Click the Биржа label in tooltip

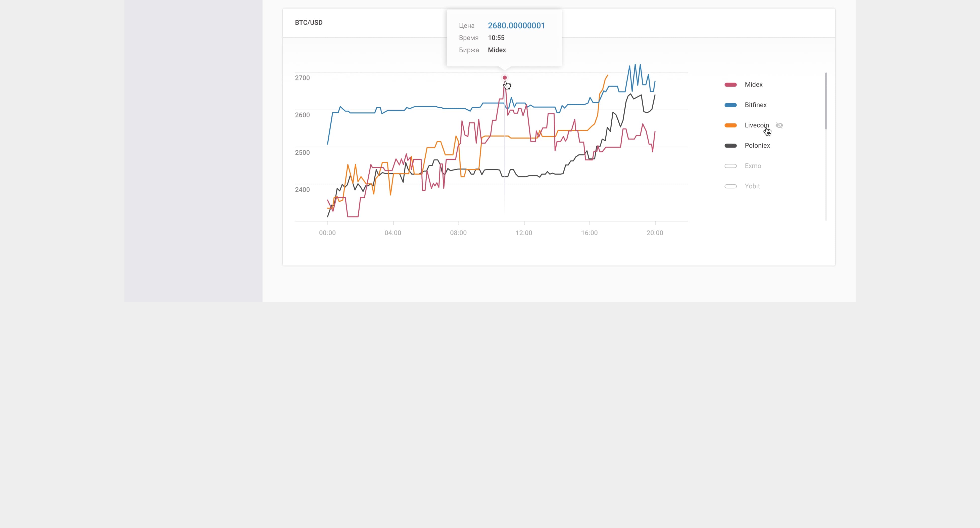pyautogui.click(x=469, y=50)
